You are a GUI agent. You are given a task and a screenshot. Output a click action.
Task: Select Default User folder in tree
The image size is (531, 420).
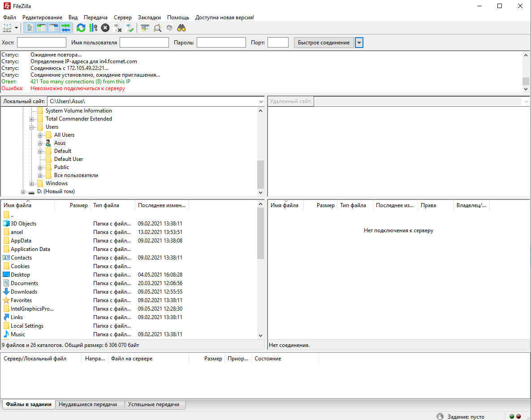(69, 159)
